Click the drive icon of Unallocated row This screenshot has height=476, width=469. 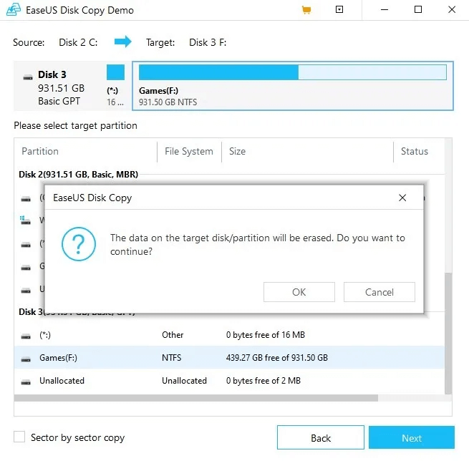26,382
